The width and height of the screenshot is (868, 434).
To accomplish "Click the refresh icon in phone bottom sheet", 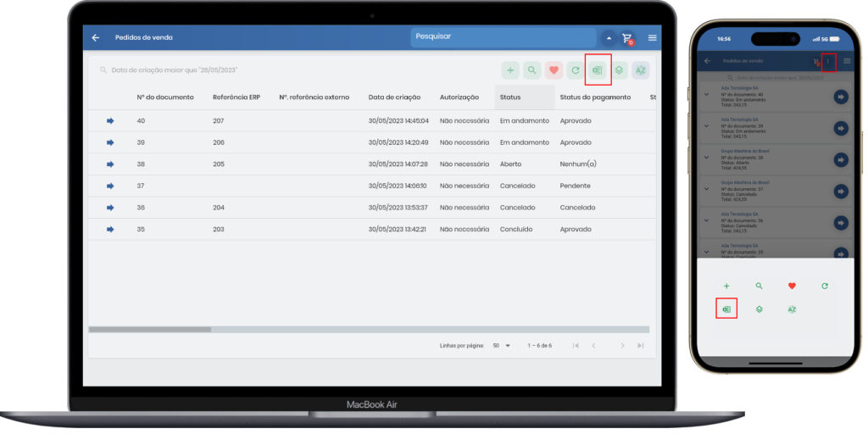I will [x=824, y=287].
